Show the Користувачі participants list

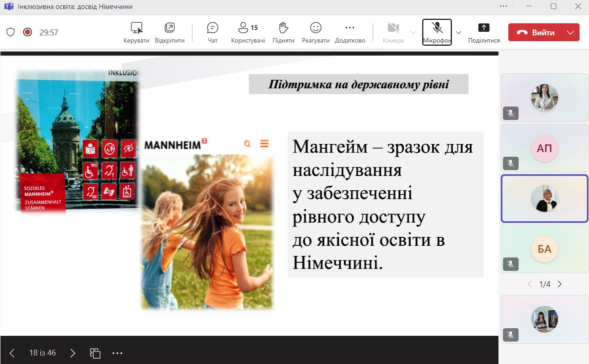[x=248, y=32]
